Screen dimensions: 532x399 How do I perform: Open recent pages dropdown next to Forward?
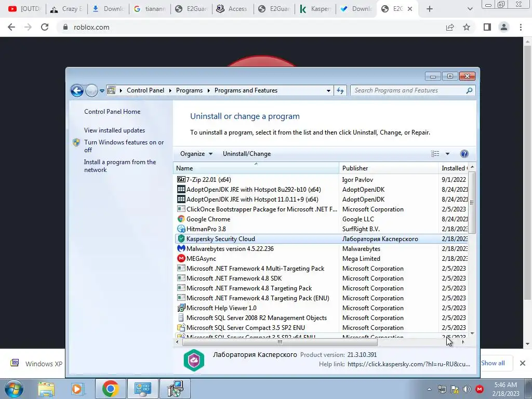(x=102, y=91)
